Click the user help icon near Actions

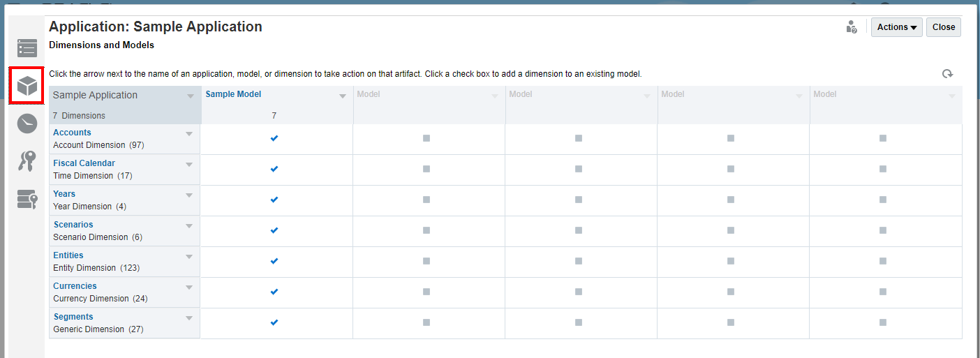click(x=852, y=27)
